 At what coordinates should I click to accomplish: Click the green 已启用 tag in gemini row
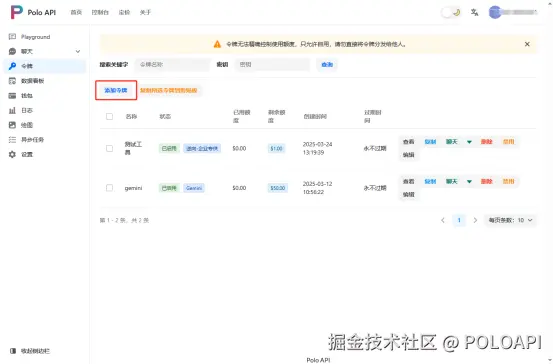(169, 188)
